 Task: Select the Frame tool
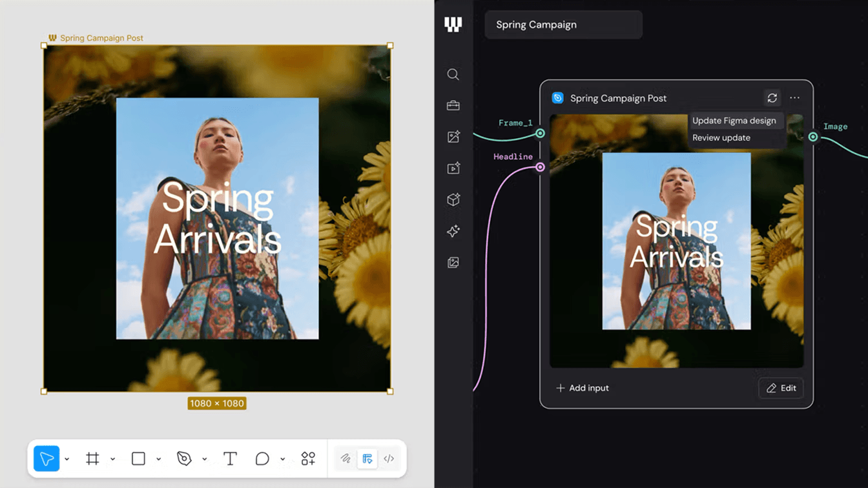pos(92,458)
